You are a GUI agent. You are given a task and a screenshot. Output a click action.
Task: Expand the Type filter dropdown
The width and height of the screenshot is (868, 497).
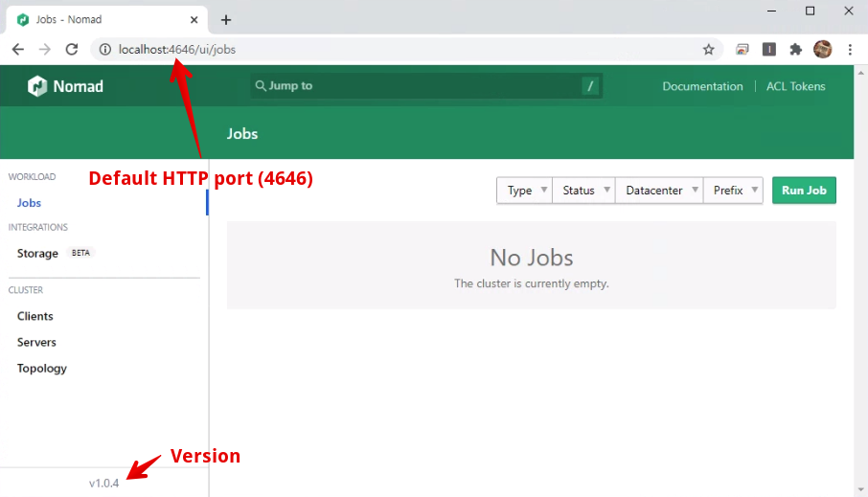[524, 191]
